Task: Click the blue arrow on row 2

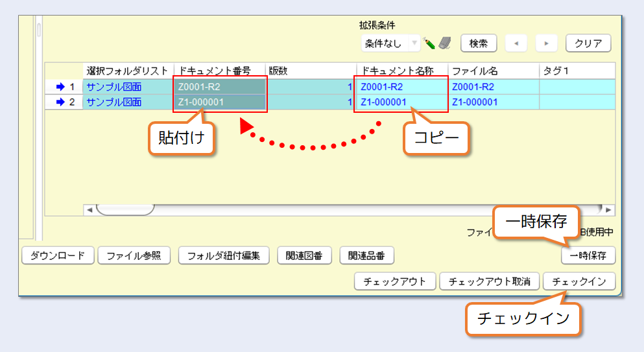Action: (60, 102)
